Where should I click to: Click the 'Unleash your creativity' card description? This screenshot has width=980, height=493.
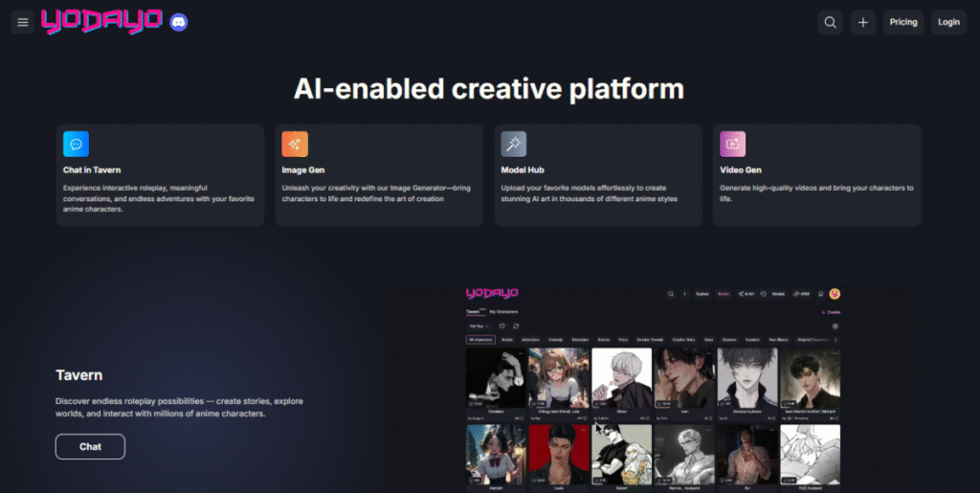pyautogui.click(x=376, y=193)
